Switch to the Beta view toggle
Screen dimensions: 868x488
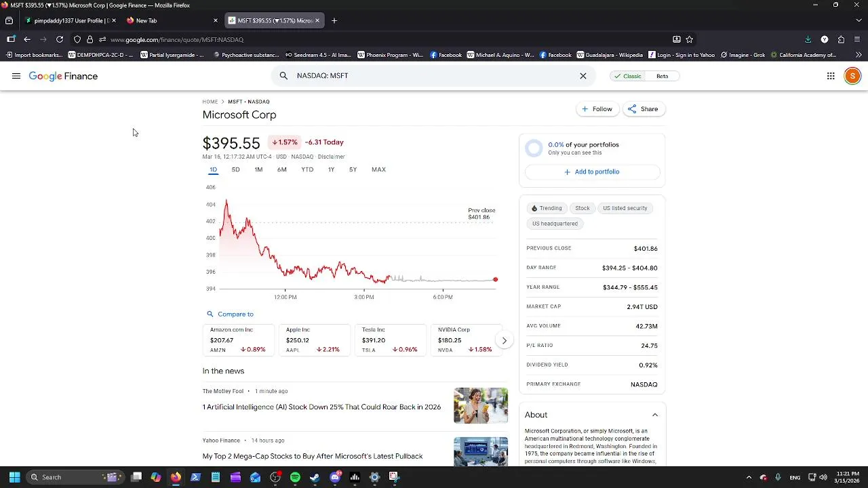(x=662, y=76)
